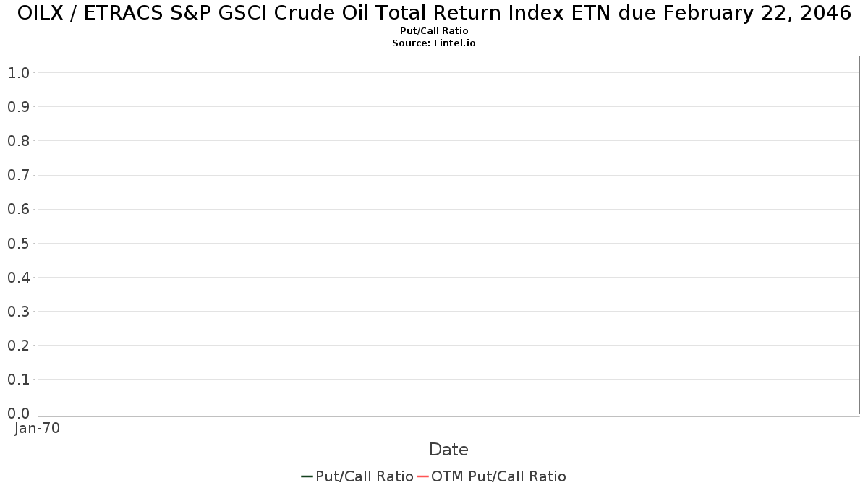Click the 0.1 y-axis label
Image resolution: width=868 pixels, height=488 pixels.
click(x=18, y=379)
